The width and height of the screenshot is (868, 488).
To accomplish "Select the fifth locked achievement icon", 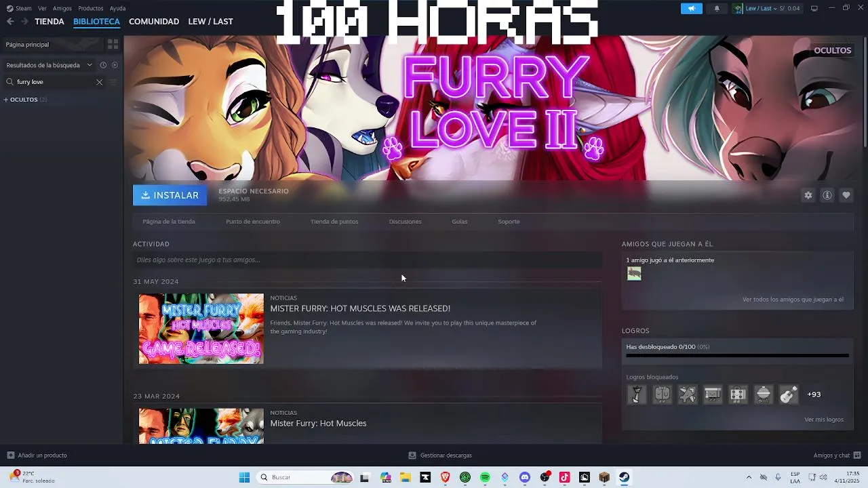I will [x=738, y=394].
